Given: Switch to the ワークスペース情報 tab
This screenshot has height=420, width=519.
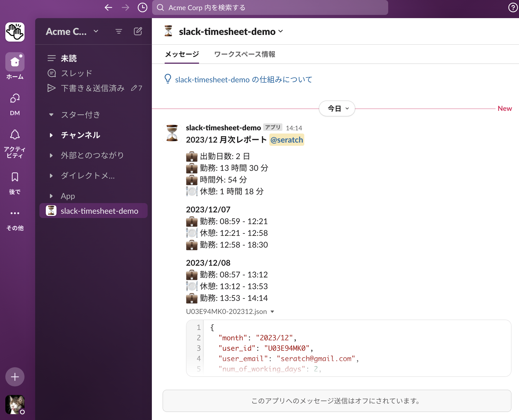Looking at the screenshot, I should (x=244, y=54).
